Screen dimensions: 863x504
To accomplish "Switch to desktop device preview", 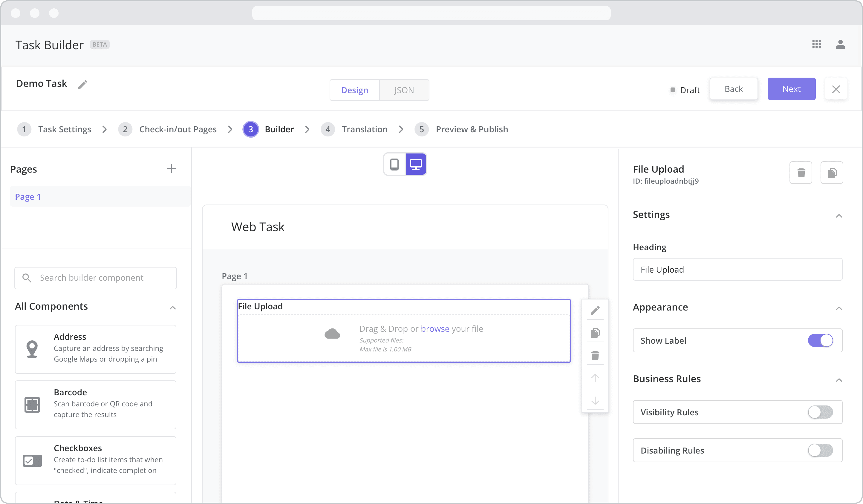I will point(416,165).
